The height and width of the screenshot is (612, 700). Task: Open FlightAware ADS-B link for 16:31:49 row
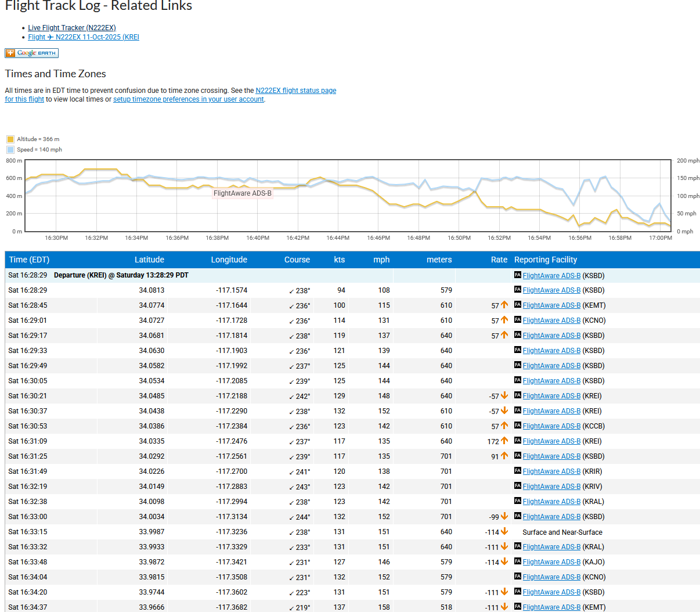coord(551,471)
